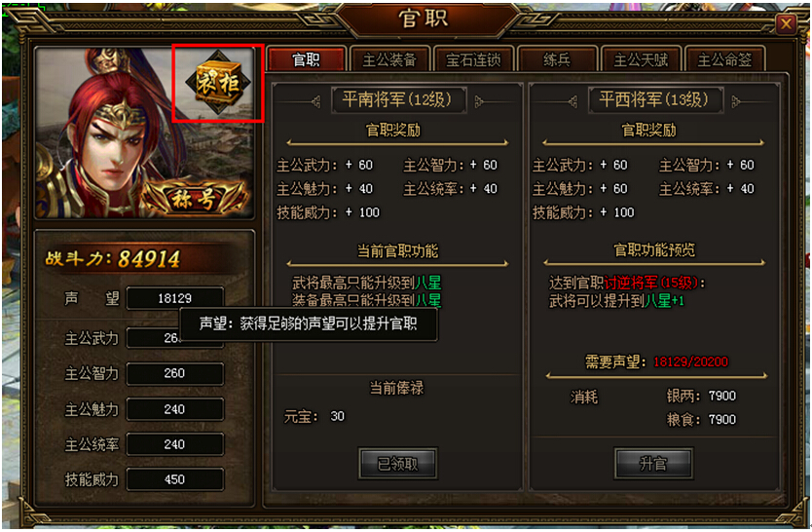The image size is (812, 532).
Task: Switch to the 官职 tab
Action: [x=306, y=59]
